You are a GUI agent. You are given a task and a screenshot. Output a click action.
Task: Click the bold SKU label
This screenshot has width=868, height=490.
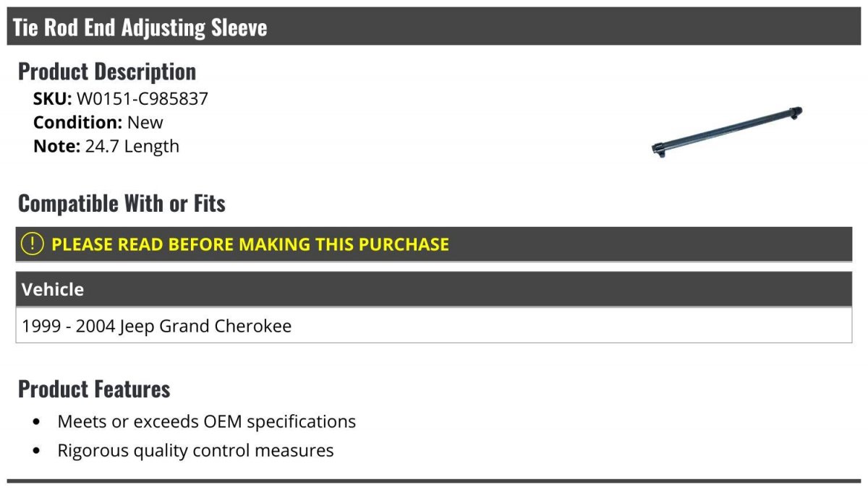coord(52,99)
